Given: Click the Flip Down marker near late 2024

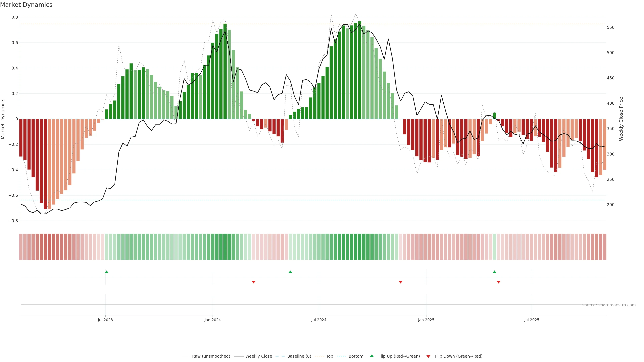Looking at the screenshot, I should (x=400, y=282).
